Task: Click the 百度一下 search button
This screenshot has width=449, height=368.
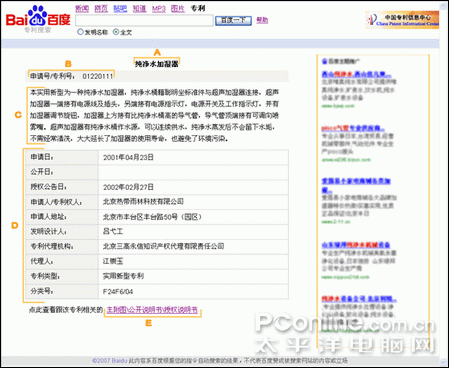Action: [x=233, y=21]
